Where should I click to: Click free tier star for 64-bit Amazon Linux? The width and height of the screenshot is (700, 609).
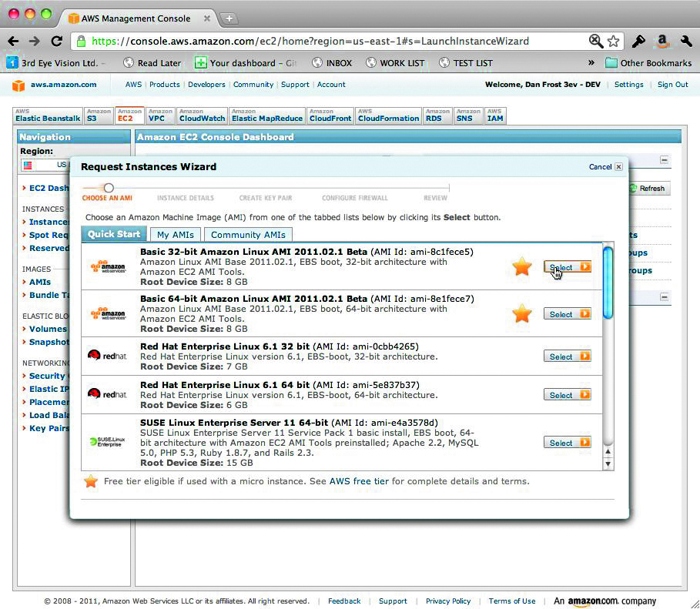coord(522,313)
